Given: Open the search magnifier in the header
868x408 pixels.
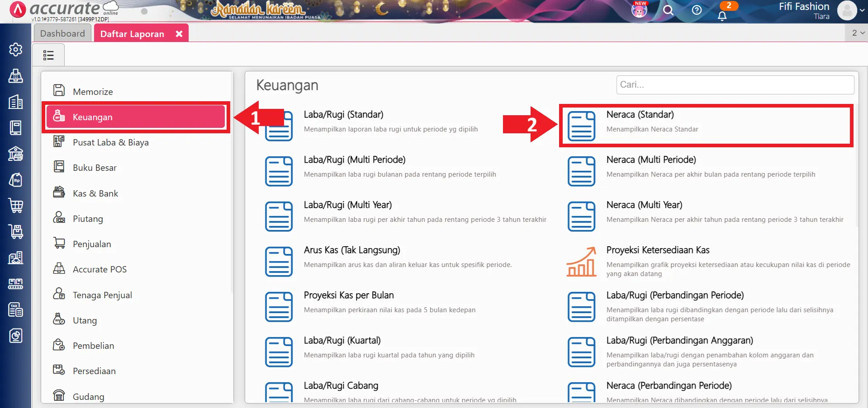Looking at the screenshot, I should (x=668, y=10).
